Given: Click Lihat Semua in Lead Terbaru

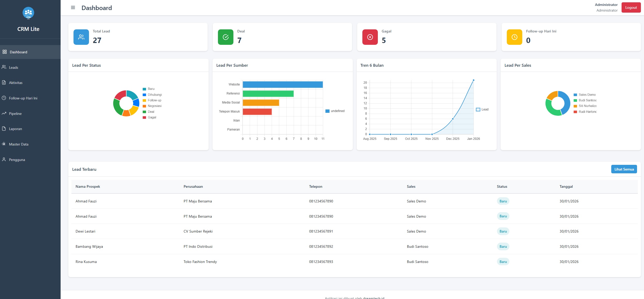Looking at the screenshot, I should point(624,169).
